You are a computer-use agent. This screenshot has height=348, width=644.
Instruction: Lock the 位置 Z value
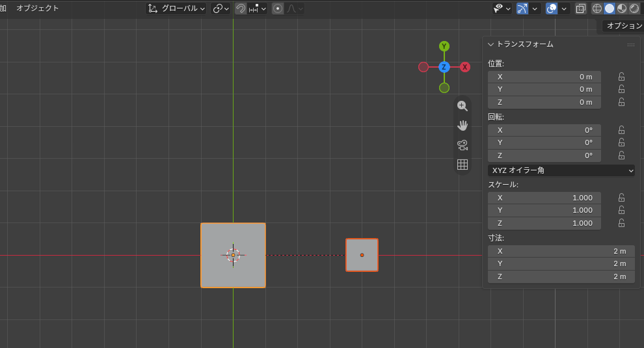621,102
